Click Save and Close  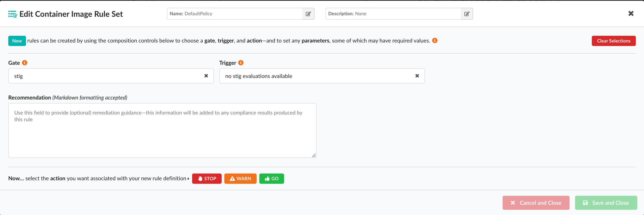(x=606, y=203)
